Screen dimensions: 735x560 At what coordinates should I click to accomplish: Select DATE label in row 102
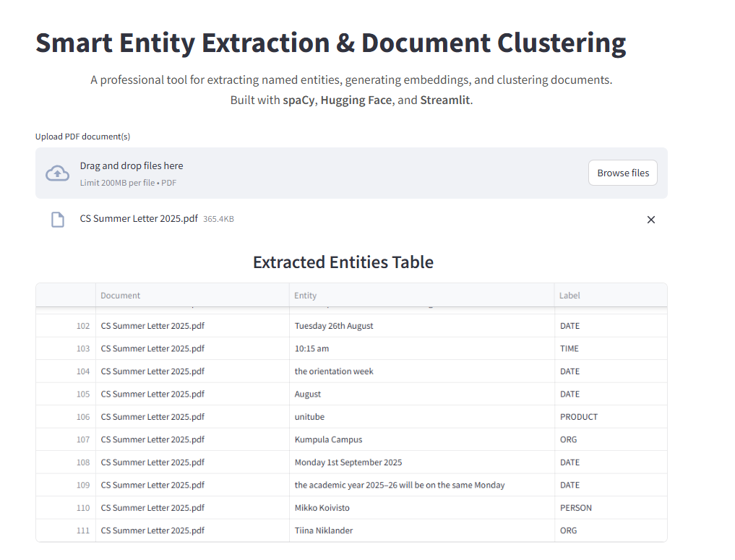click(610, 326)
